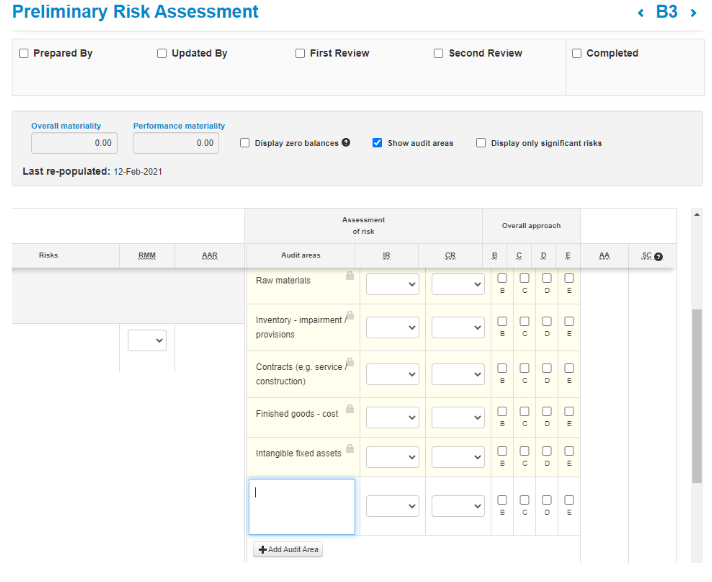This screenshot has height=582, width=712.
Task: Enable Display only significant risks
Action: tap(481, 143)
